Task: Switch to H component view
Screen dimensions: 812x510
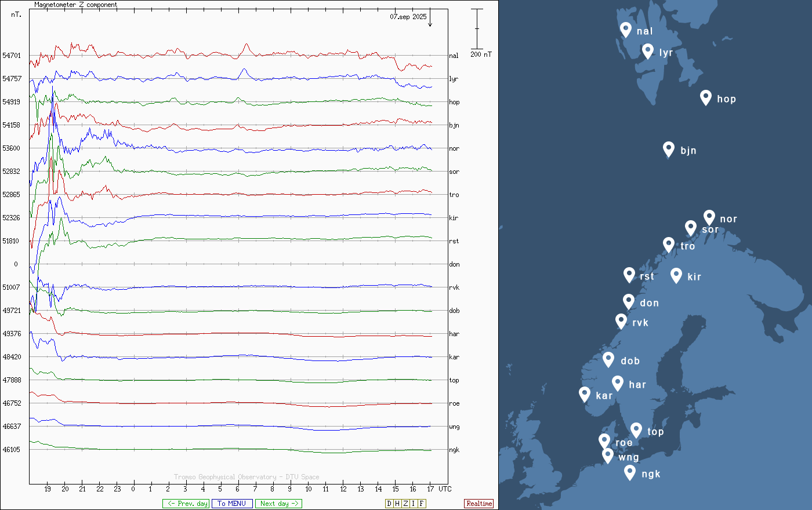Action: 397,504
